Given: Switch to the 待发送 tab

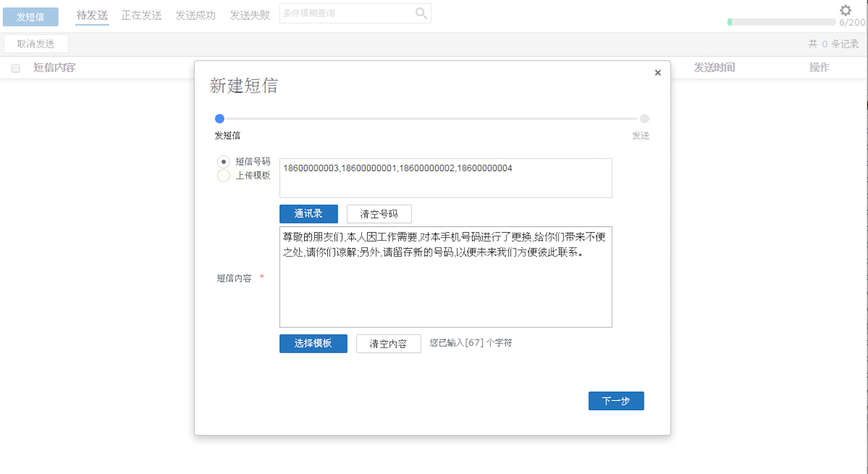Looking at the screenshot, I should click(x=92, y=15).
